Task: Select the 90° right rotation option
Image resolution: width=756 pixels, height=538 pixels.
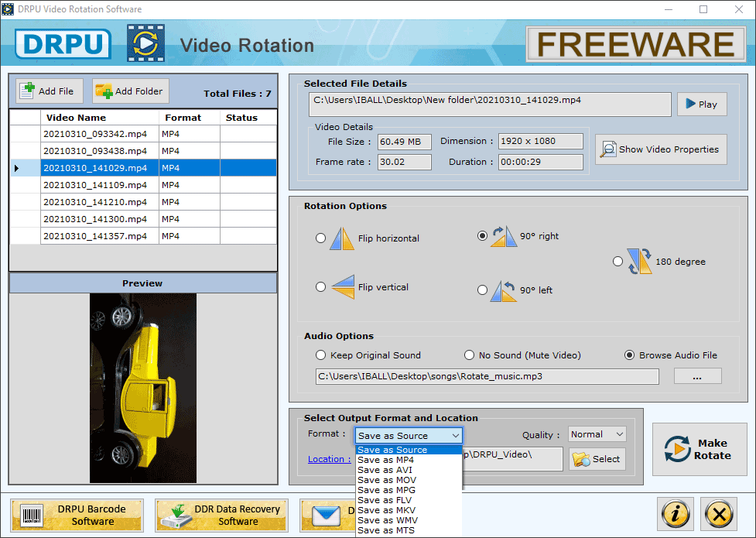Action: [482, 236]
